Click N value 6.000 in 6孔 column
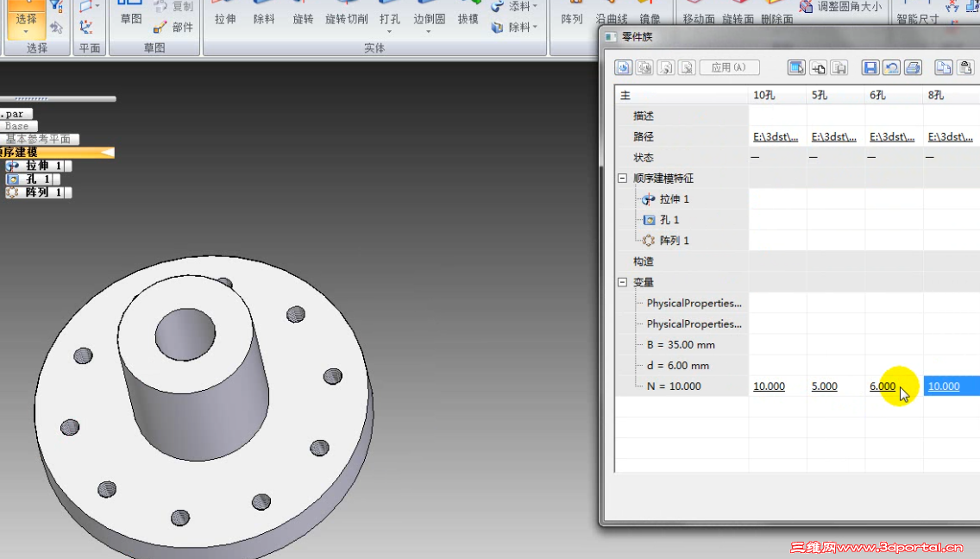The width and height of the screenshot is (980, 559). click(x=883, y=386)
